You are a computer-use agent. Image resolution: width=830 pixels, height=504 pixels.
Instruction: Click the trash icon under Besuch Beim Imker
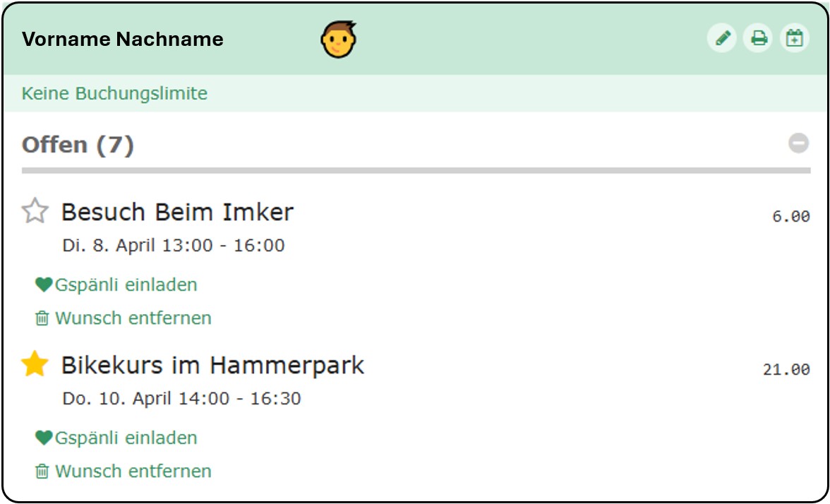[x=42, y=318]
